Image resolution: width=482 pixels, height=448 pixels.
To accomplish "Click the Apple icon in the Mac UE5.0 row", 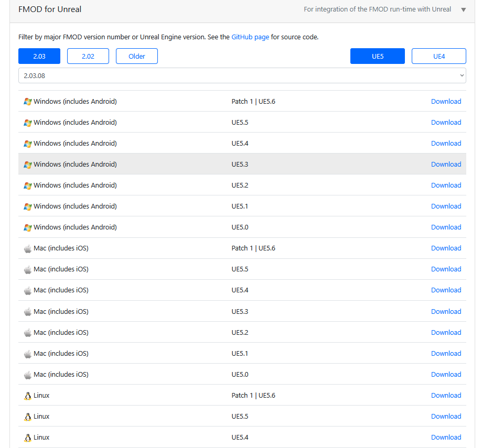I will coord(28,374).
